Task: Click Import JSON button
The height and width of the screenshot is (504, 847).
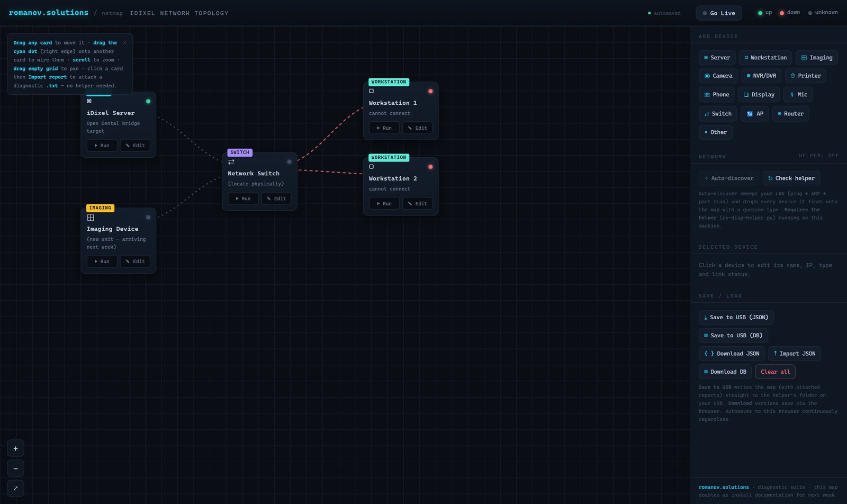Action: pos(794,354)
